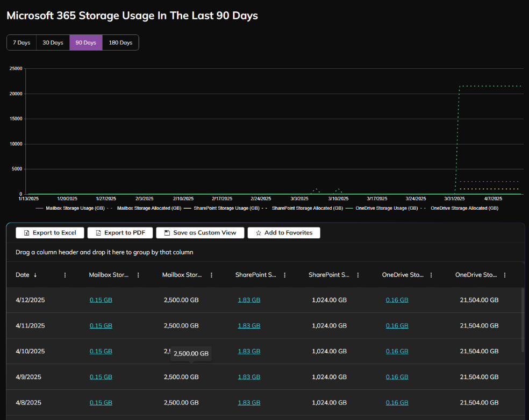Click the SharePoint Storage Usage column header
Screen dimensions: 529x420
click(256, 275)
